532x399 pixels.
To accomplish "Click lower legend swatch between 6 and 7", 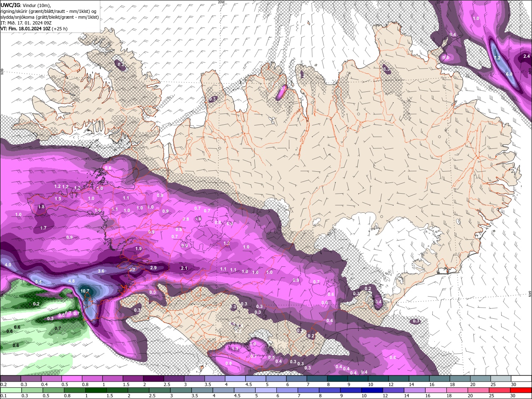I will pyautogui.click(x=287, y=390).
